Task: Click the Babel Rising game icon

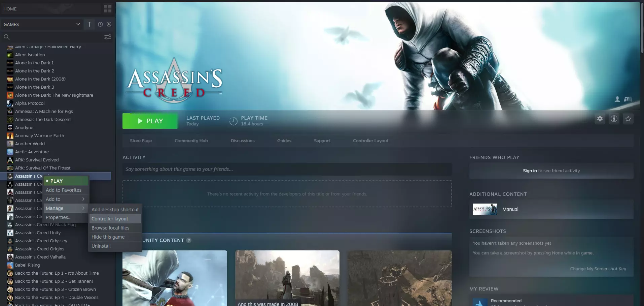Action: tap(10, 265)
